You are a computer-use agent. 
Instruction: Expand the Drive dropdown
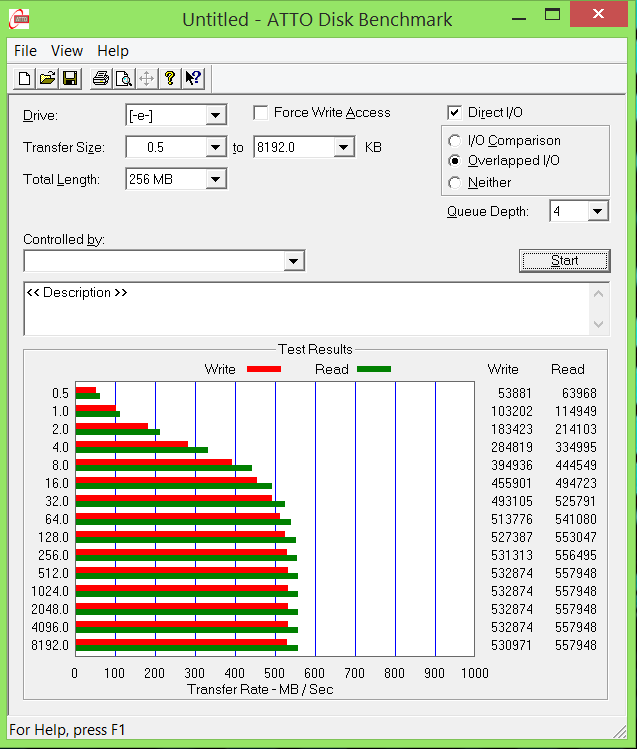(215, 115)
